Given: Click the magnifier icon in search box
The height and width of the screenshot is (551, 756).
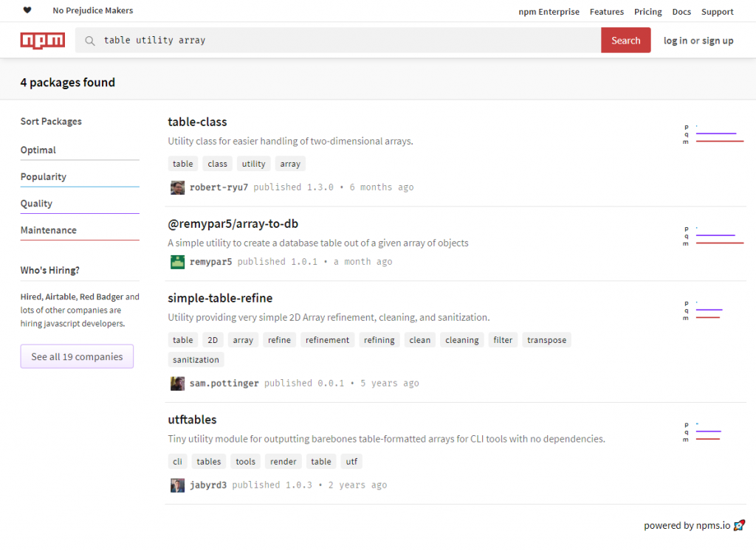Looking at the screenshot, I should (89, 41).
